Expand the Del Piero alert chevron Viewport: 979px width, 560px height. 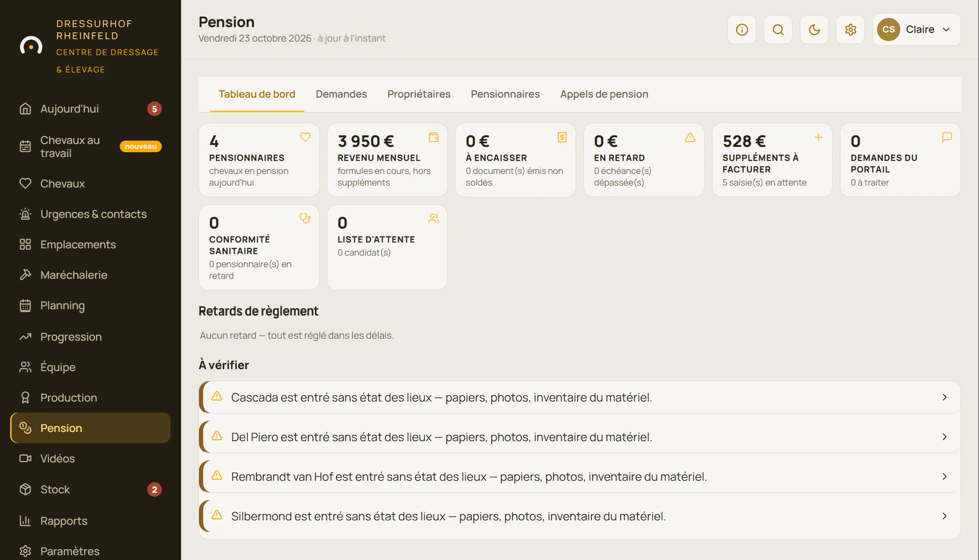pyautogui.click(x=944, y=437)
